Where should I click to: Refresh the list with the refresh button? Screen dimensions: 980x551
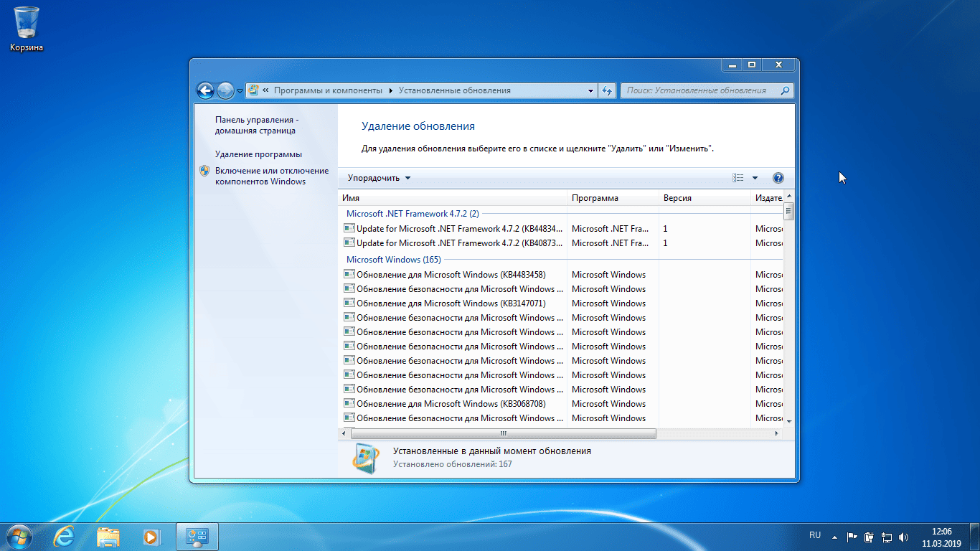click(608, 90)
